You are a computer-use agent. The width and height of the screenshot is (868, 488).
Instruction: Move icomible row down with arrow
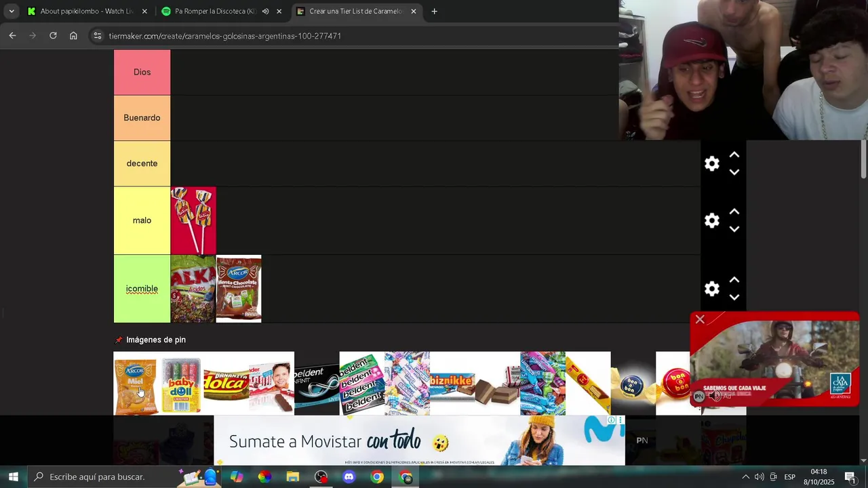click(x=734, y=298)
